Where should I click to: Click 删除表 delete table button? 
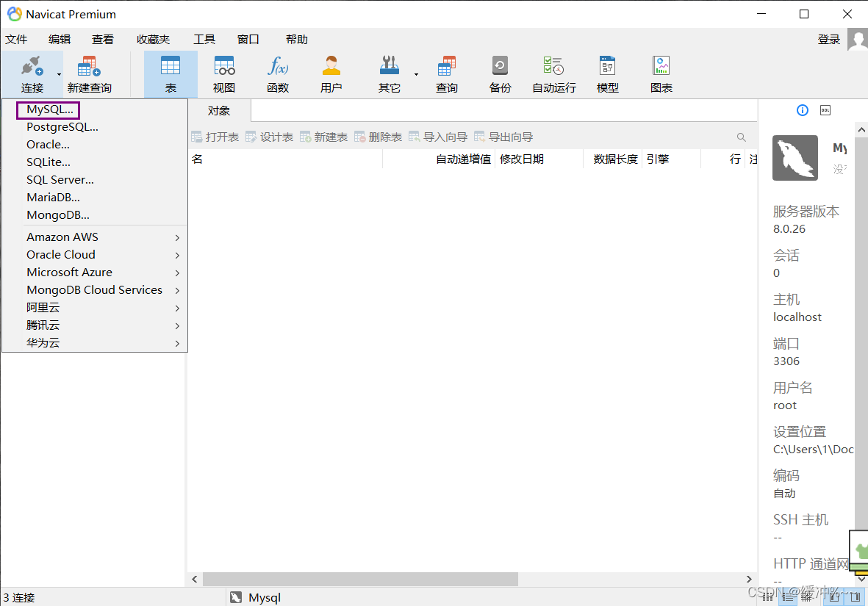click(x=378, y=137)
